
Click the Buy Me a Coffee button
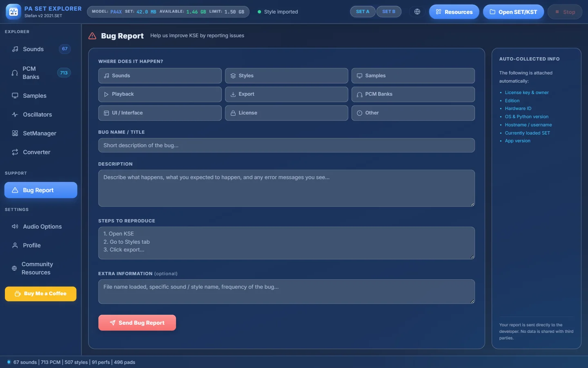click(40, 294)
